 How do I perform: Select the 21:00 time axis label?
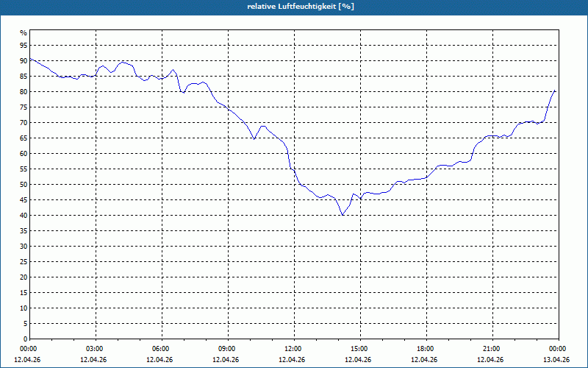490,349
